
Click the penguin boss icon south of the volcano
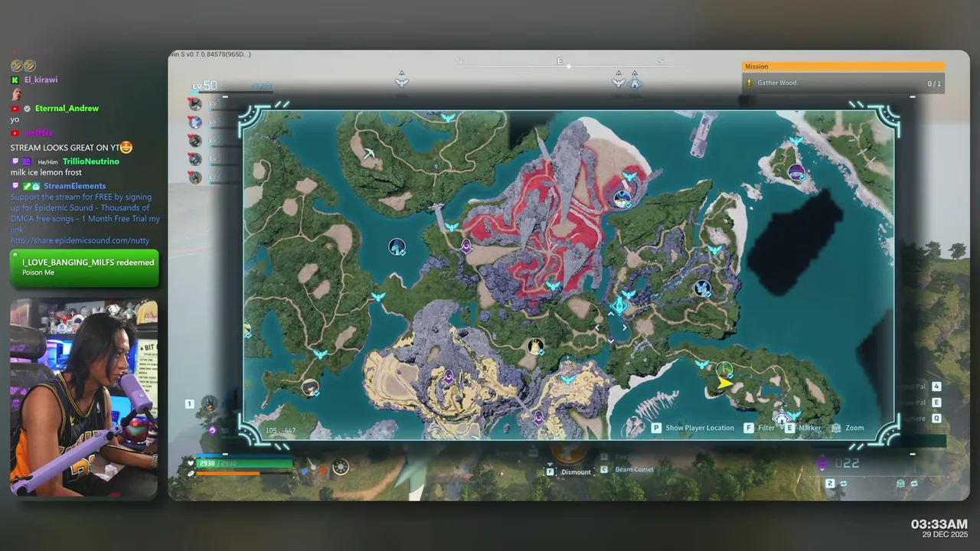[537, 347]
